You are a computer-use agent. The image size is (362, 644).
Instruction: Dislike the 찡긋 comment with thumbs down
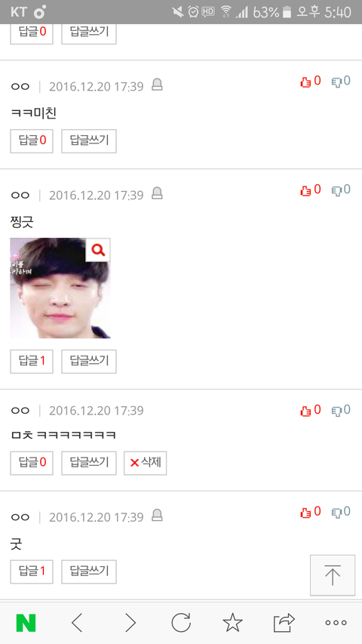(x=341, y=190)
